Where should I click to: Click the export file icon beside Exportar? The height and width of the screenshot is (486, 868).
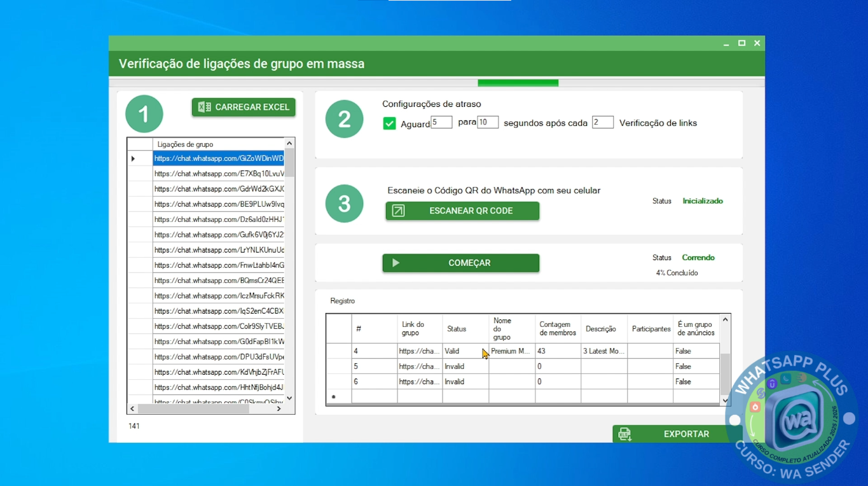(x=625, y=434)
